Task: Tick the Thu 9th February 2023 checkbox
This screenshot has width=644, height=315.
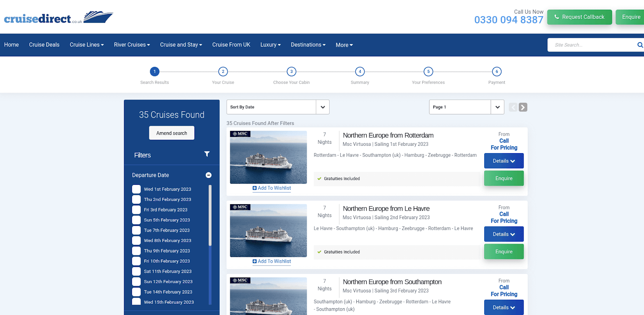Action: [x=136, y=251]
